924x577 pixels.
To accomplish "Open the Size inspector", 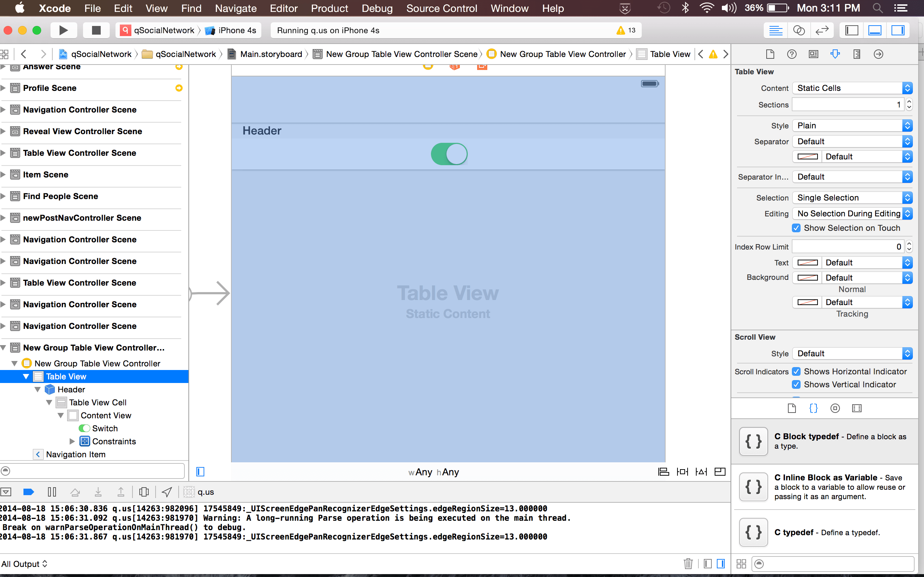I will coord(857,54).
